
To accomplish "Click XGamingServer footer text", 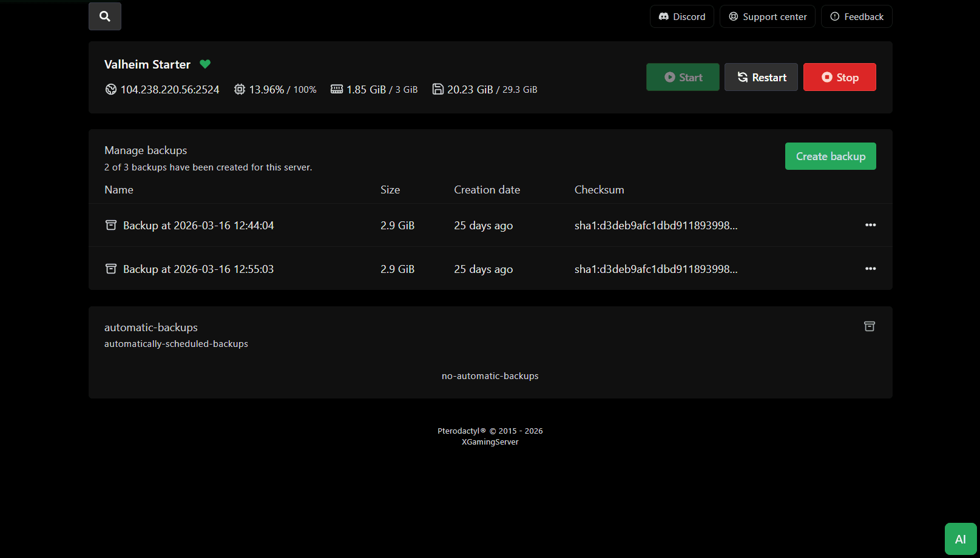I will pos(490,442).
